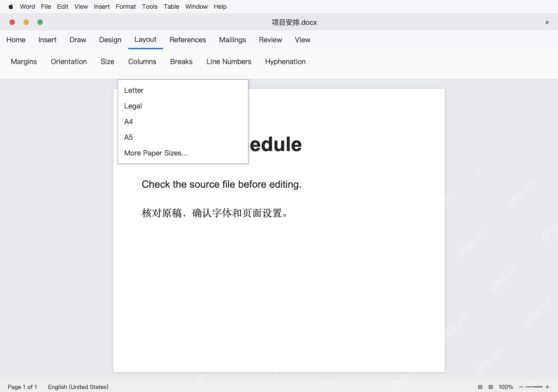Open the Apple menu logo

coord(11,7)
